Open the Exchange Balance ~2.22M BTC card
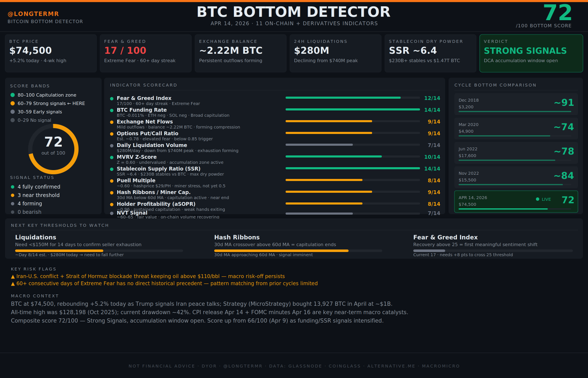 241,53
